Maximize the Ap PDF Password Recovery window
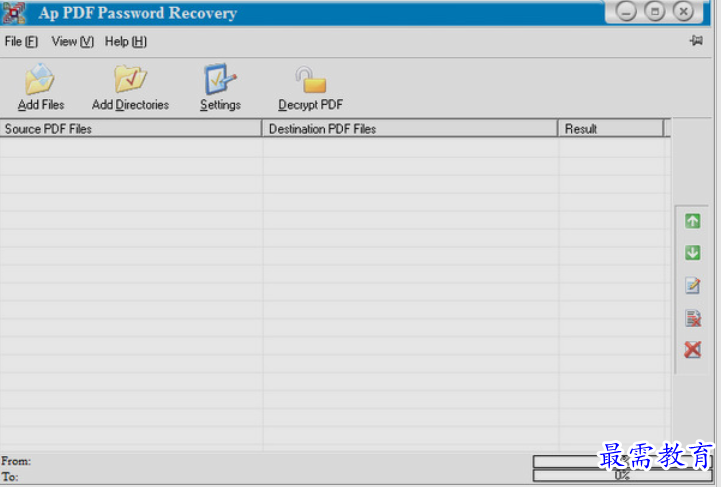The width and height of the screenshot is (721, 487). pos(655,11)
